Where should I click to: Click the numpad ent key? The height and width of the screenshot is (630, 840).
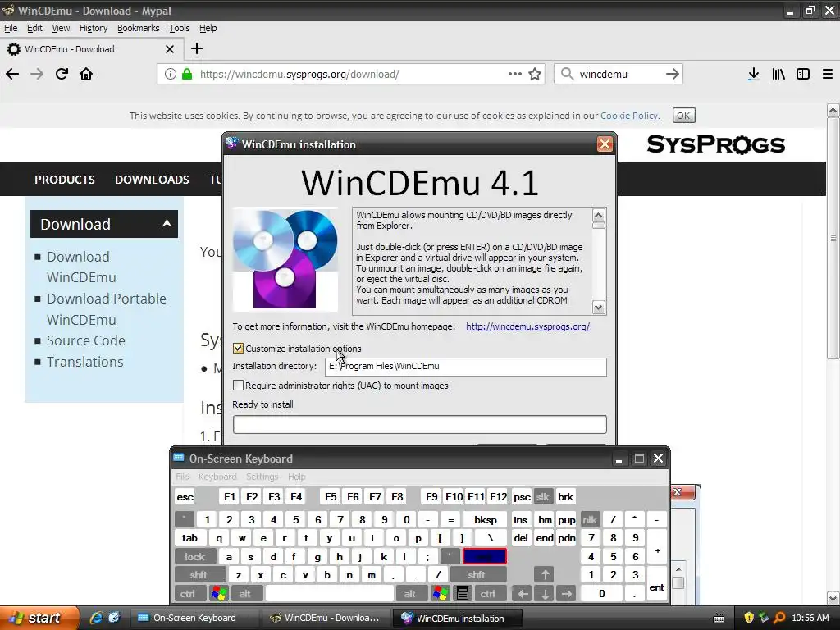656,584
